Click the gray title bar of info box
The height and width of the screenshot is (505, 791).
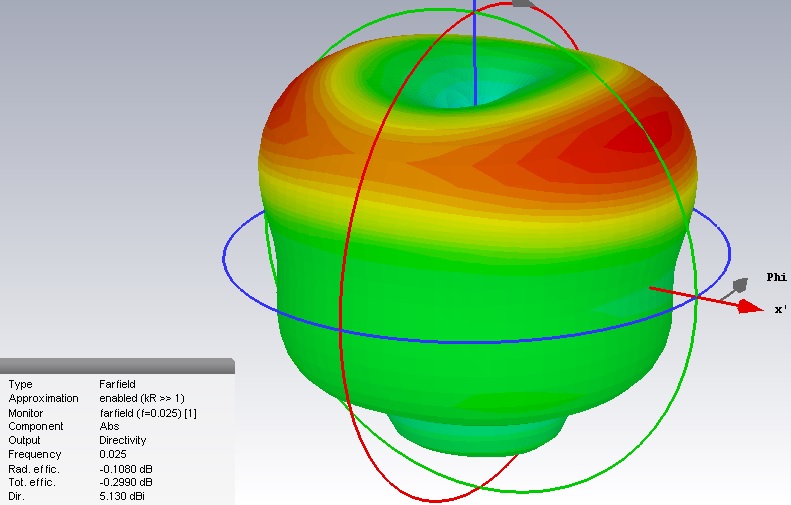point(117,366)
